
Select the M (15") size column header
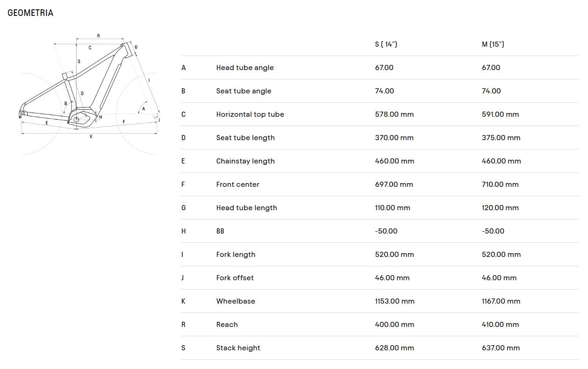pyautogui.click(x=493, y=44)
